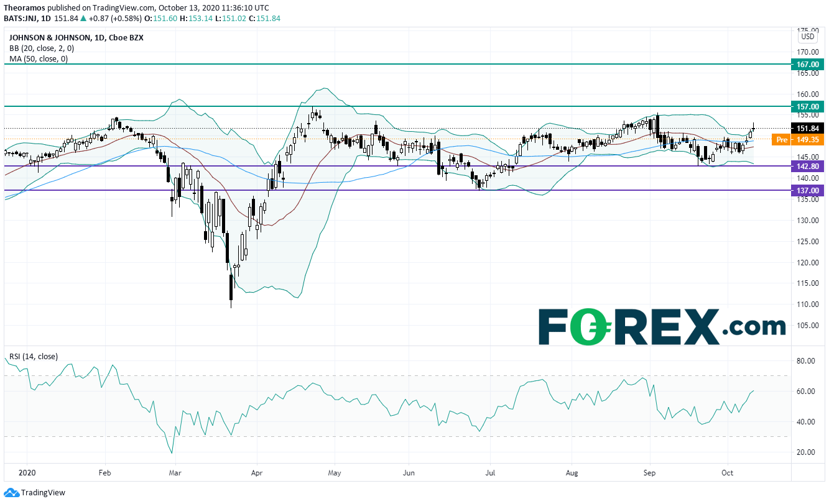Image resolution: width=829 pixels, height=504 pixels.
Task: Click the 157.00 green price tag
Action: [807, 106]
